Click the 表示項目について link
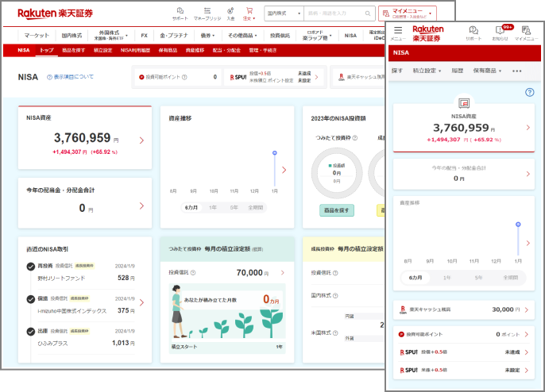545x392 pixels. (x=70, y=77)
